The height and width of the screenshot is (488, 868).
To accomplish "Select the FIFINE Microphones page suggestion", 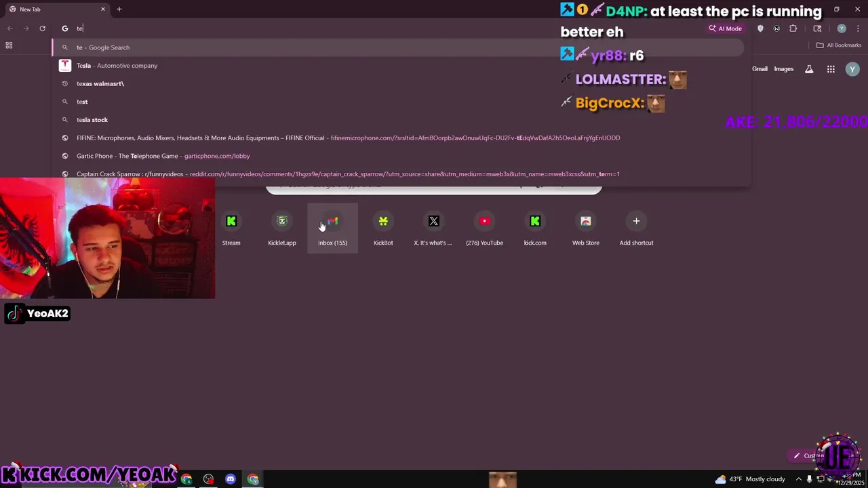I will [x=398, y=138].
